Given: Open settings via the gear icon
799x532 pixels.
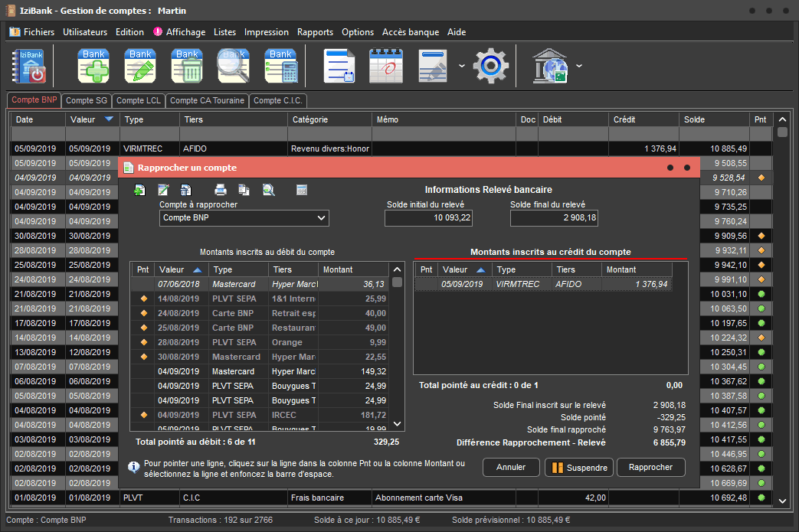Looking at the screenshot, I should [490, 66].
